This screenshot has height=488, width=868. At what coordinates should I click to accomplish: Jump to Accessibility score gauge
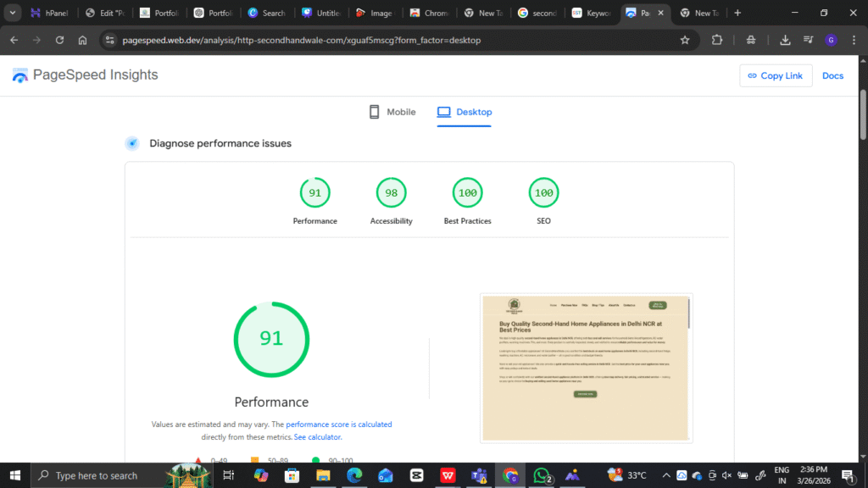point(391,193)
